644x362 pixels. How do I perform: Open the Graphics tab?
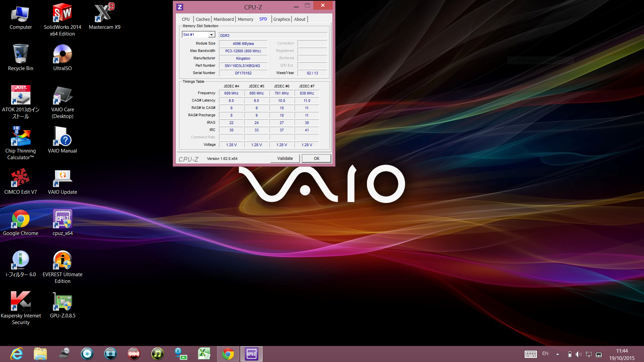click(x=281, y=19)
